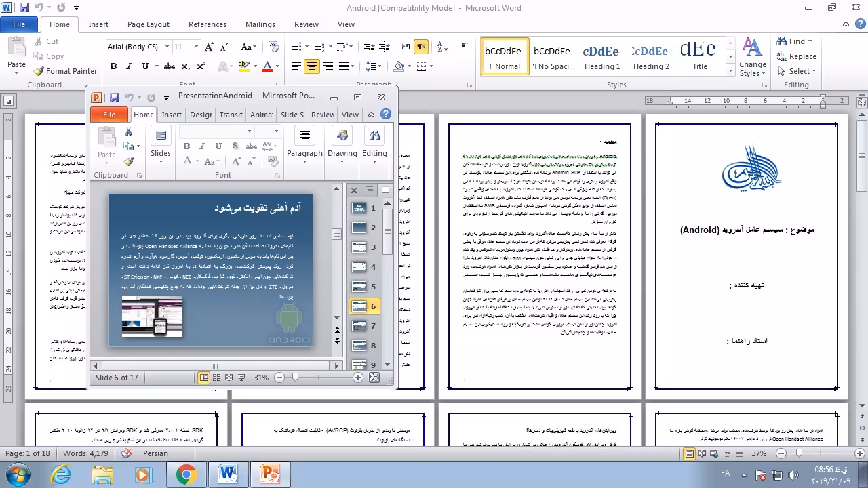This screenshot has width=868, height=488.
Task: Open the Word font size dropdown
Action: [x=197, y=47]
